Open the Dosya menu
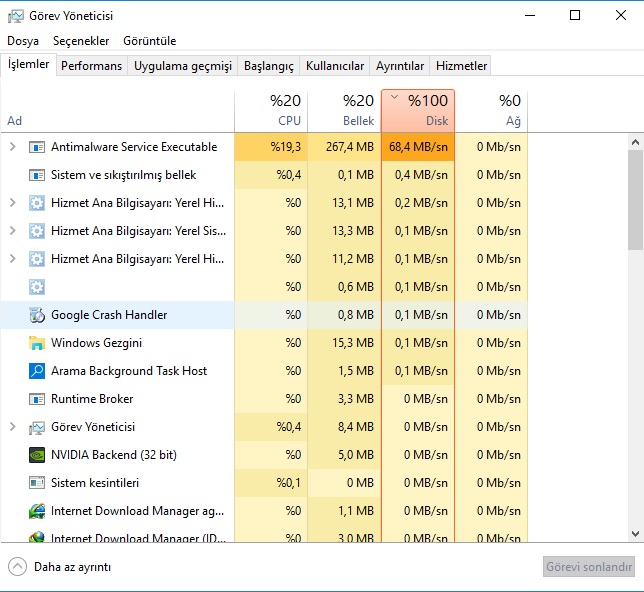 (23, 41)
